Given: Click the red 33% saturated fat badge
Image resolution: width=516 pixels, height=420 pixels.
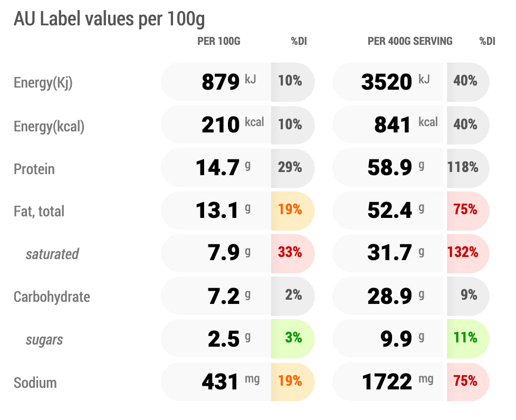Looking at the screenshot, I should [290, 253].
